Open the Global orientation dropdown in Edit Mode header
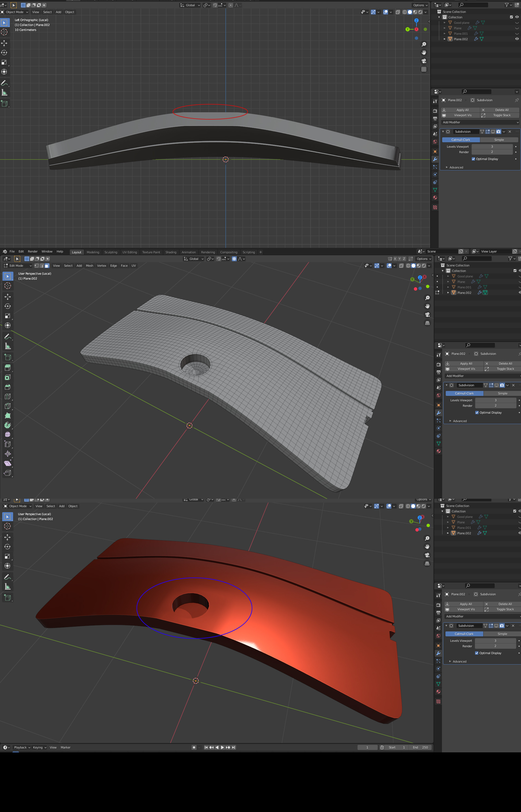This screenshot has height=812, width=521. tap(194, 259)
